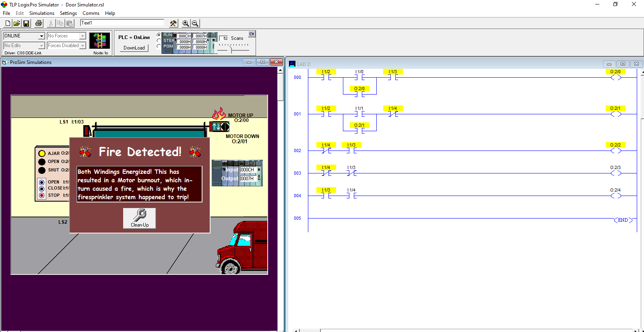Push the CLOSE pushbutton on the door panel
This screenshot has width=644, height=332.
(x=42, y=189)
